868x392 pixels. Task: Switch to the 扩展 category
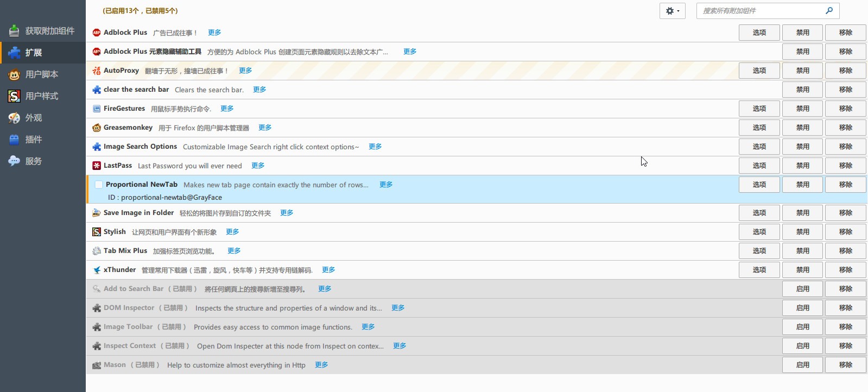tap(43, 53)
